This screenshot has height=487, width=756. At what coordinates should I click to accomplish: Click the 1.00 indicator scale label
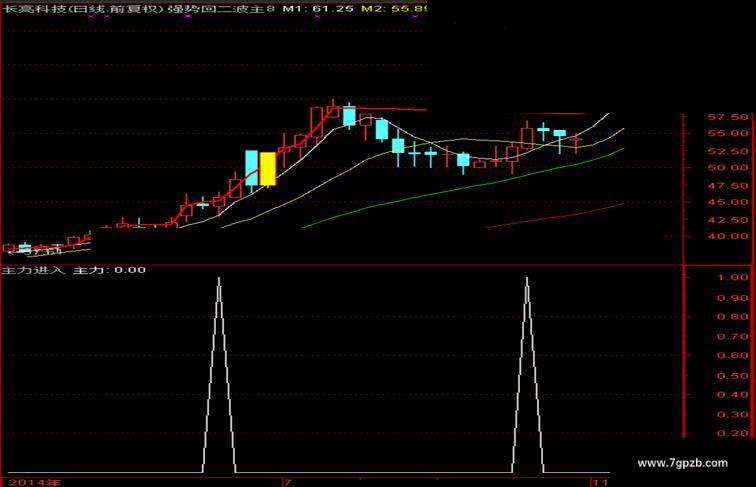click(x=733, y=277)
